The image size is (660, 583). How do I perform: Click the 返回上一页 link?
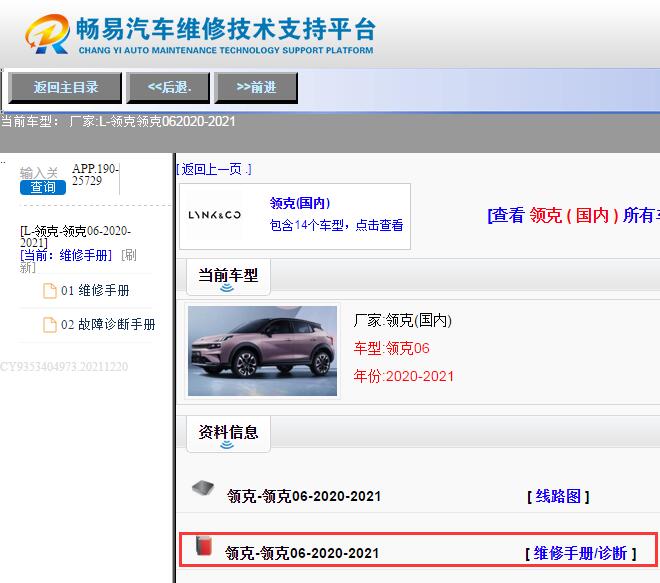pyautogui.click(x=214, y=169)
